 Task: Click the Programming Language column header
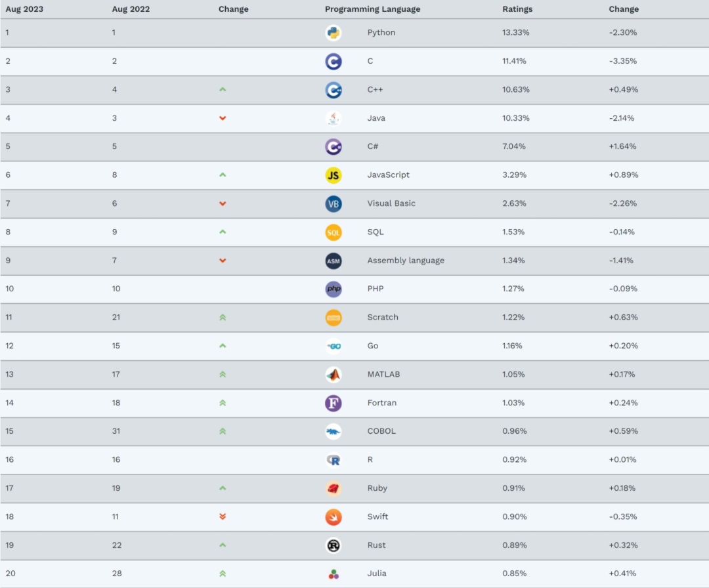point(373,9)
